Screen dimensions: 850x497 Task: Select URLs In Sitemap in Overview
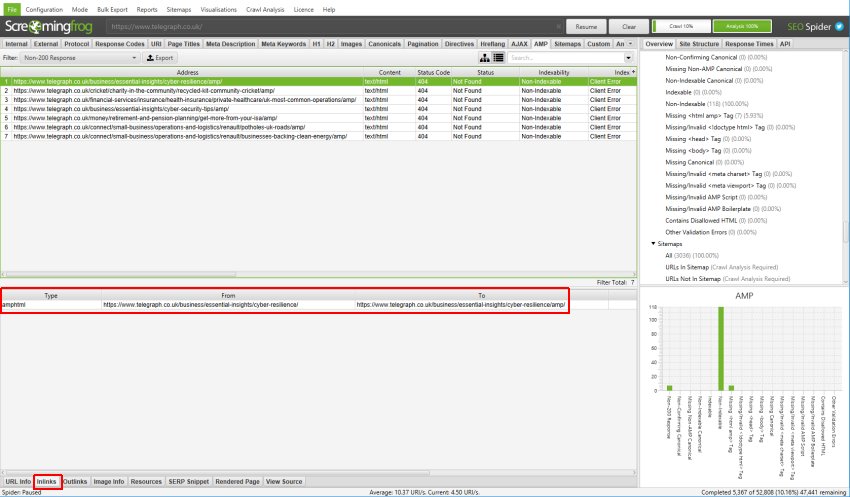click(722, 267)
